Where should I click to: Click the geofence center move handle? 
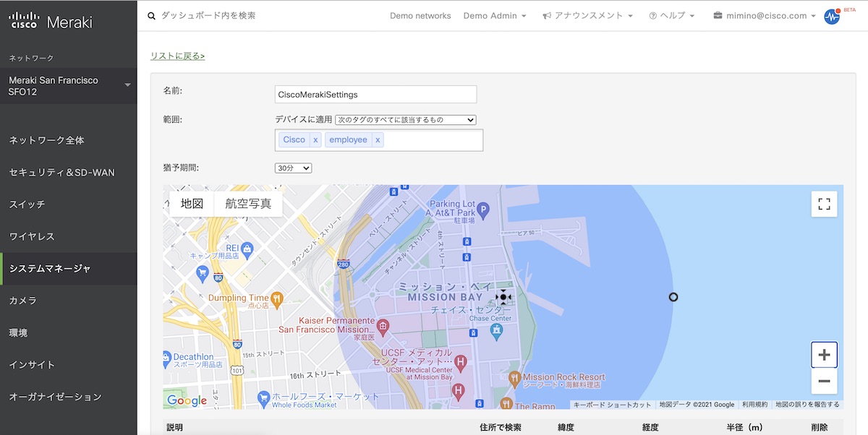pos(503,297)
